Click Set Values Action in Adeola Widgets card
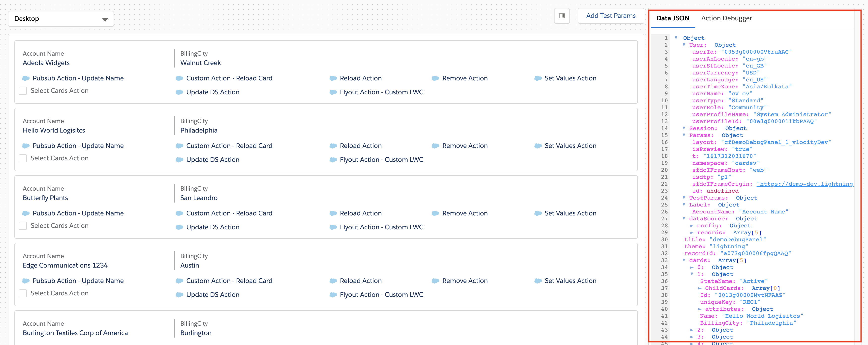This screenshot has width=868, height=345. click(570, 78)
